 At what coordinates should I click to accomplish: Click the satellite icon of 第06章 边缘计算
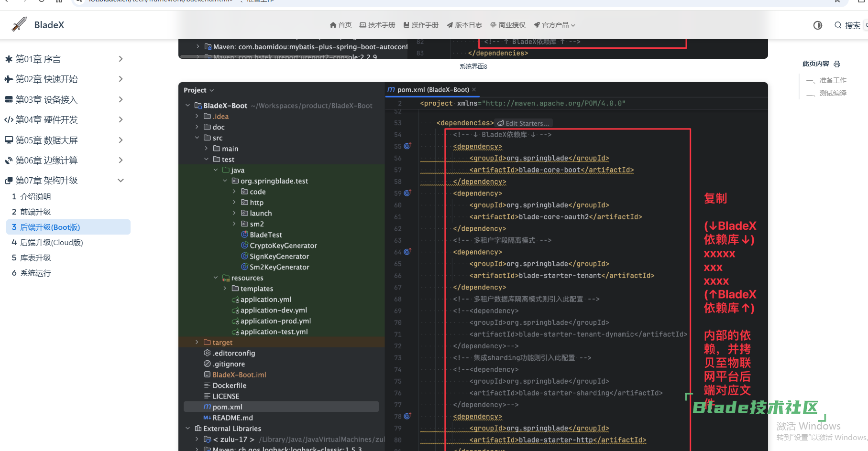9,161
